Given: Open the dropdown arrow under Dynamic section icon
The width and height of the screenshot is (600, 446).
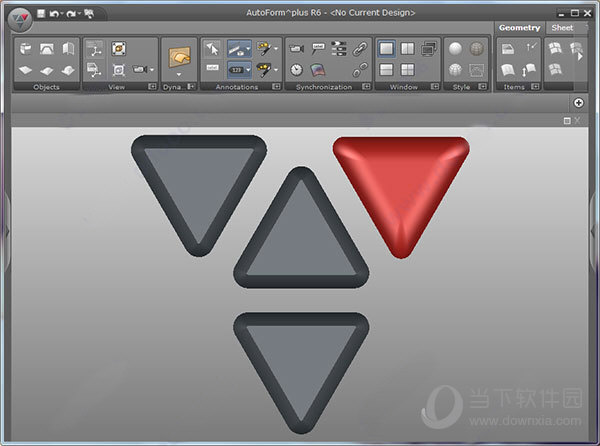Looking at the screenshot, I should (x=179, y=74).
